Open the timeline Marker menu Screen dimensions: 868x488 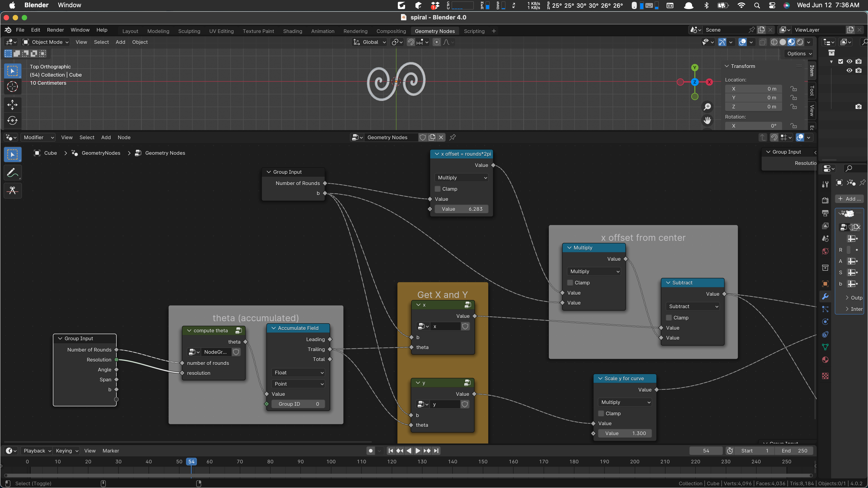111,451
